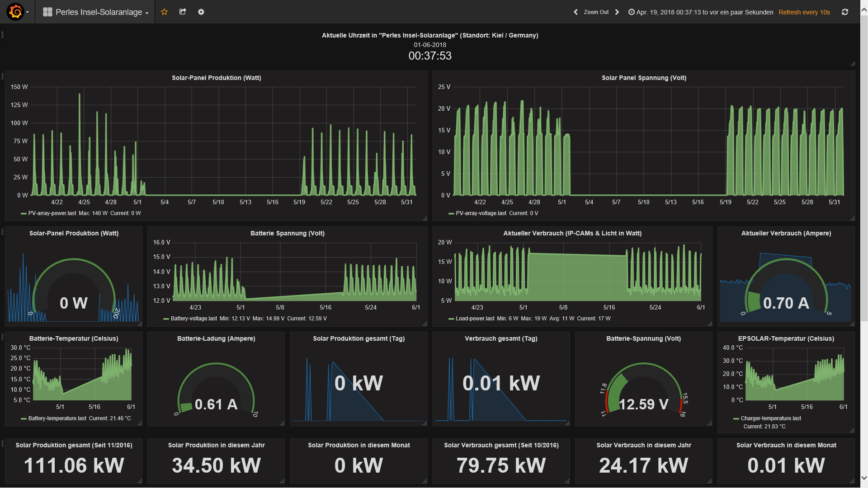
Task: Click the manual refresh icon
Action: coord(845,12)
